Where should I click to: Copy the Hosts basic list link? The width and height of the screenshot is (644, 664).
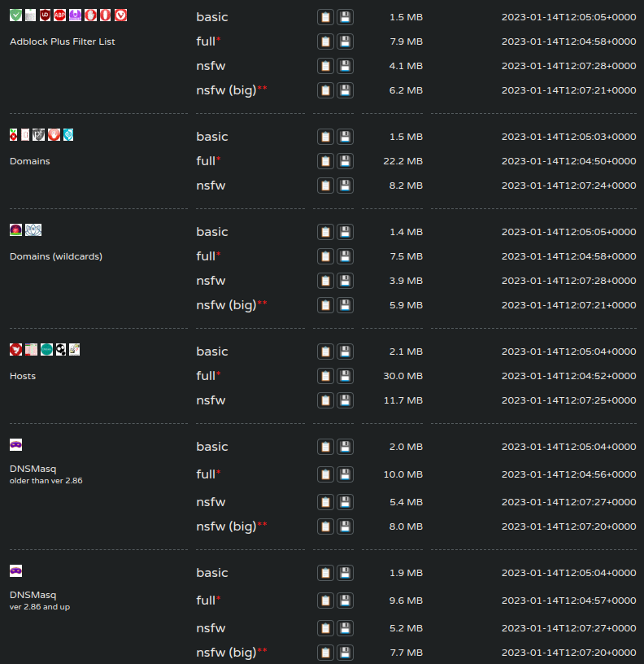coord(325,352)
